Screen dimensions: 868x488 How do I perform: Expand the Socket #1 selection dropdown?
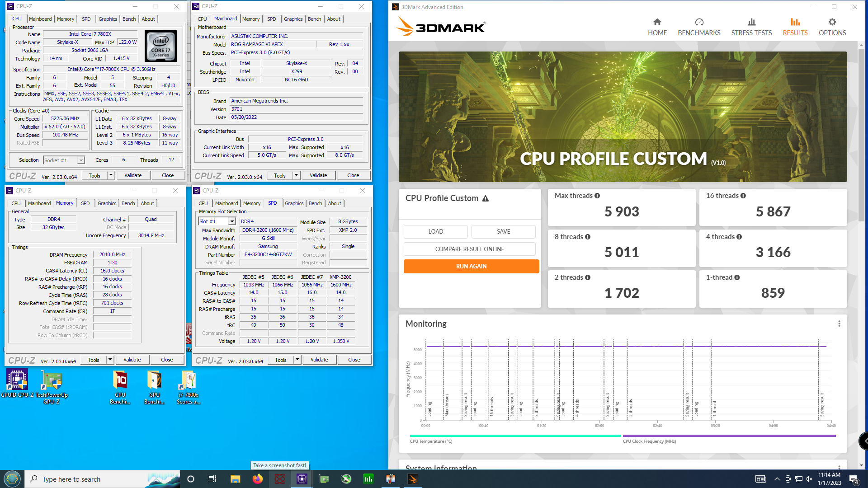click(x=80, y=160)
